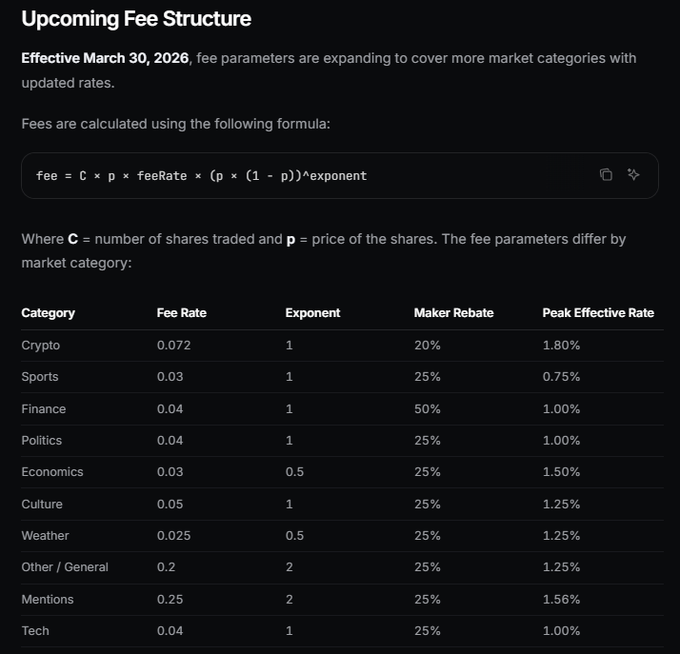Click the Mentions peak rate 1.56%
This screenshot has width=680, height=654.
tap(561, 599)
